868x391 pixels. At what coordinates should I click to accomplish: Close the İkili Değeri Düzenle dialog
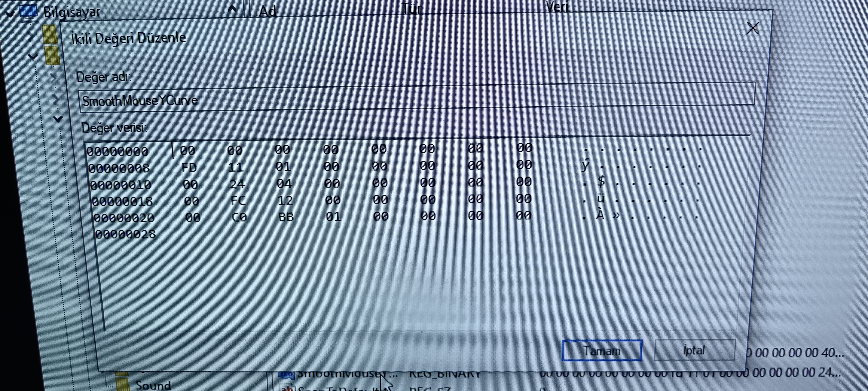[753, 28]
